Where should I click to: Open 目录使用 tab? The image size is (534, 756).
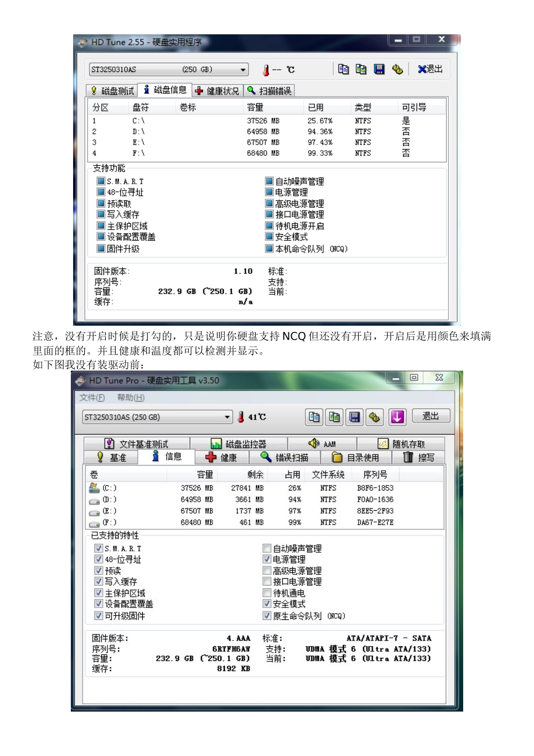point(355,457)
